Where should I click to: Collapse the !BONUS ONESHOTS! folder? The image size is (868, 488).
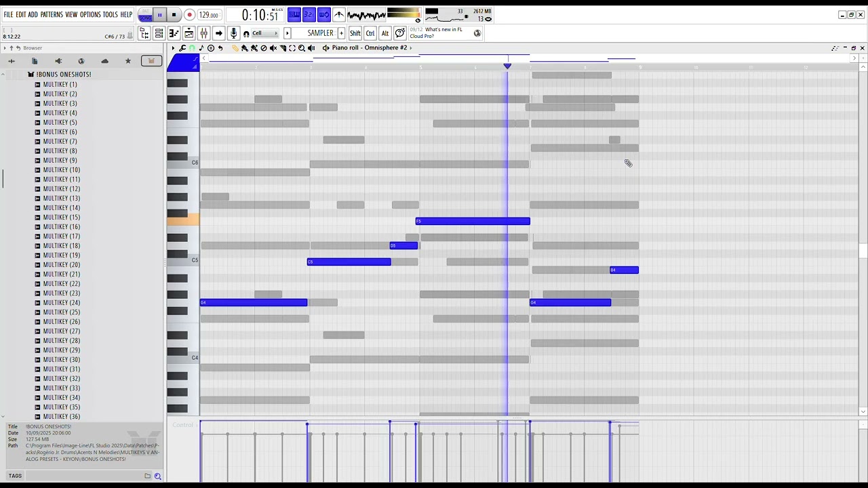pyautogui.click(x=58, y=75)
